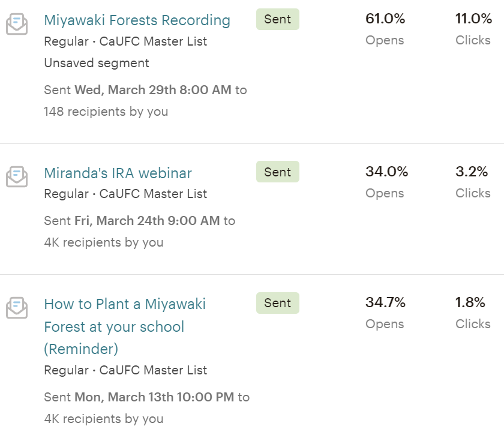Screen dimensions: 504x438
Task: Click the 148 recipients by you text
Action: (106, 112)
